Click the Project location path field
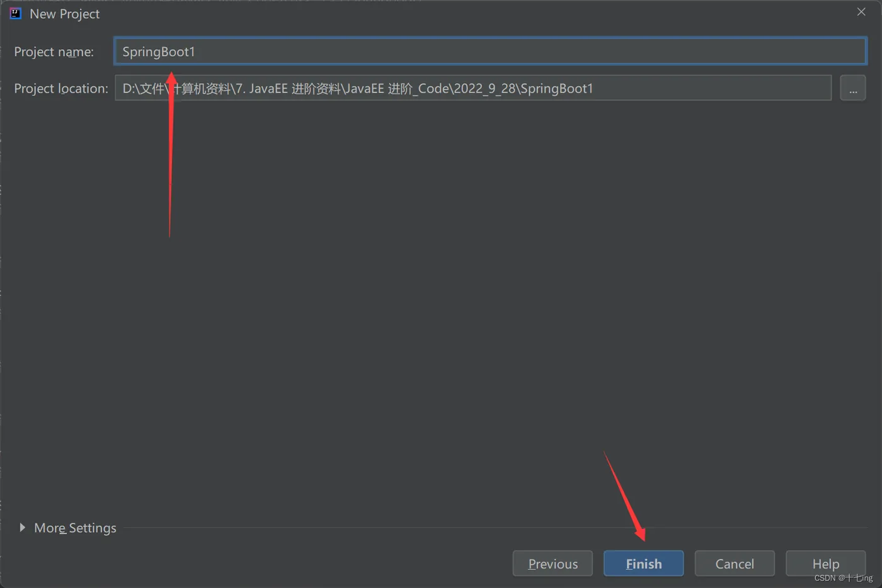The image size is (882, 588). (473, 88)
